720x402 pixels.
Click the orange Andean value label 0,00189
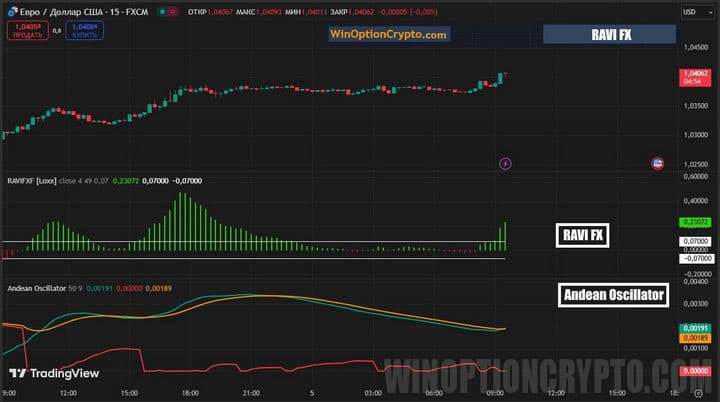[693, 338]
